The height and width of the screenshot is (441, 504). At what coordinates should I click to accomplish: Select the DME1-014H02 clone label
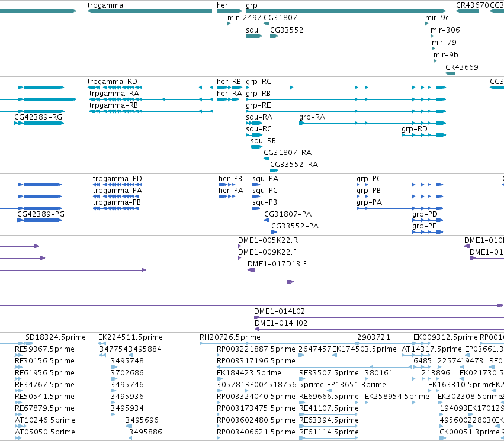281,323
